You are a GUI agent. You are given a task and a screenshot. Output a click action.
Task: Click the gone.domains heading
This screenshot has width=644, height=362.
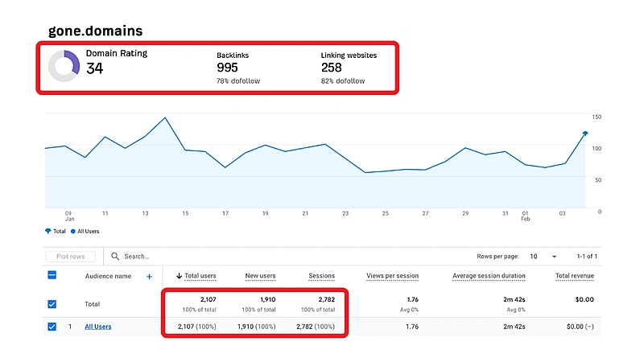point(95,31)
